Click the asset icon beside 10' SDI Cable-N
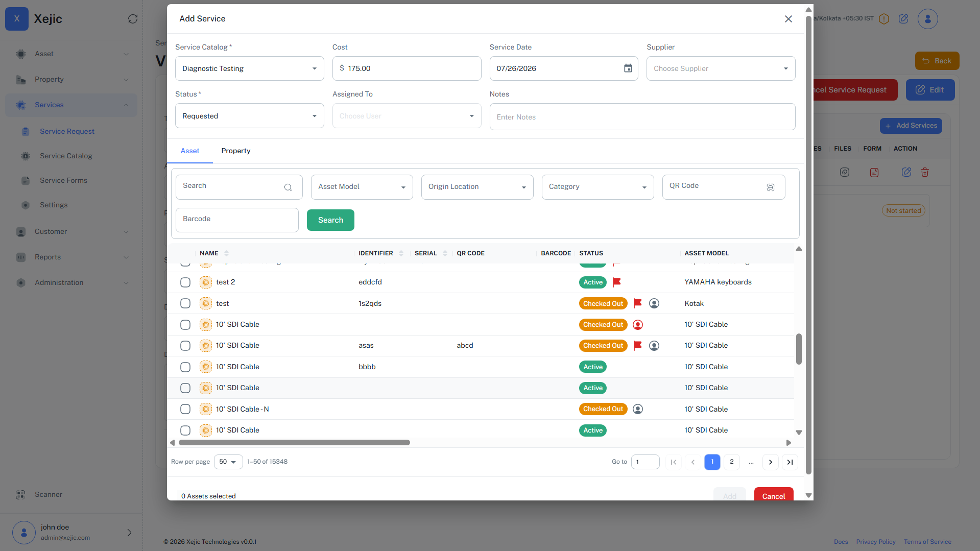Screen dimensions: 980x551 coord(206,409)
